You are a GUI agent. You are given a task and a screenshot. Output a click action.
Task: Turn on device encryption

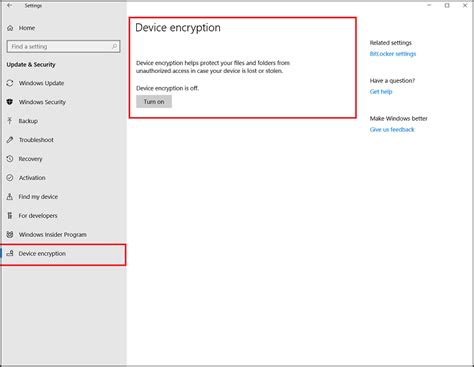pos(154,102)
